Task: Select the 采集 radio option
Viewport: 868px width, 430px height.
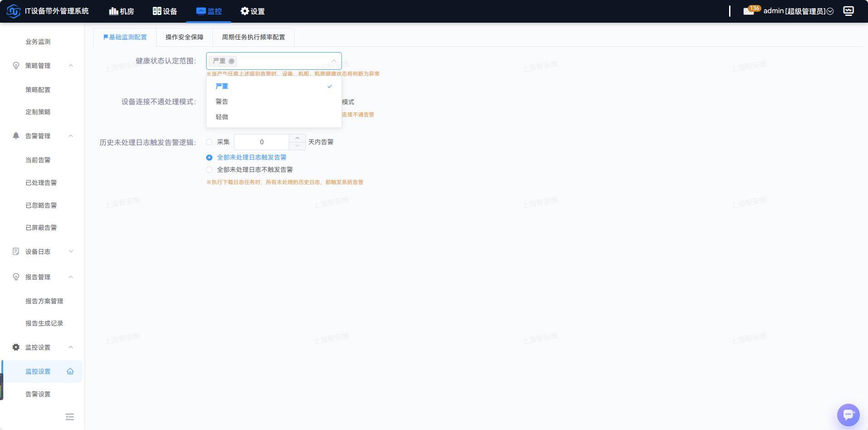Action: click(x=209, y=142)
